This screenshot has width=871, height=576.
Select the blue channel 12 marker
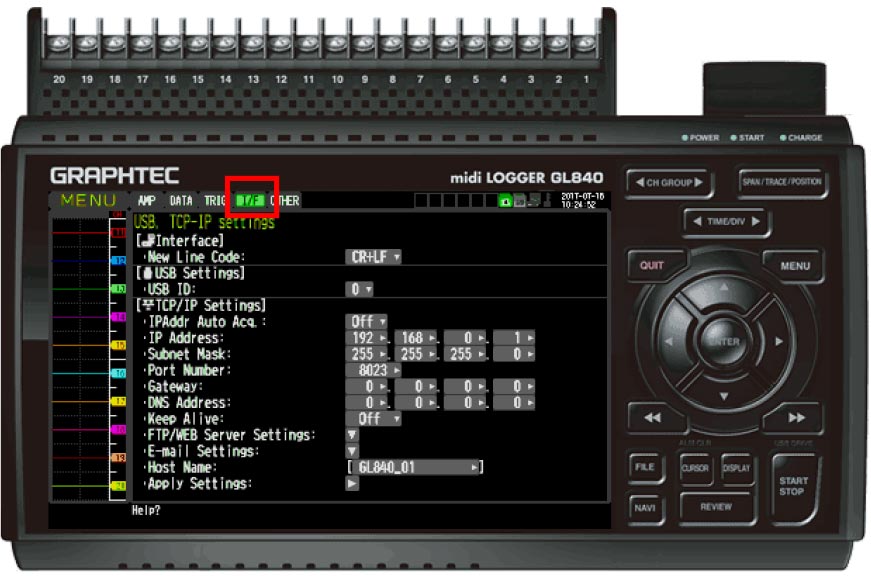(x=119, y=261)
